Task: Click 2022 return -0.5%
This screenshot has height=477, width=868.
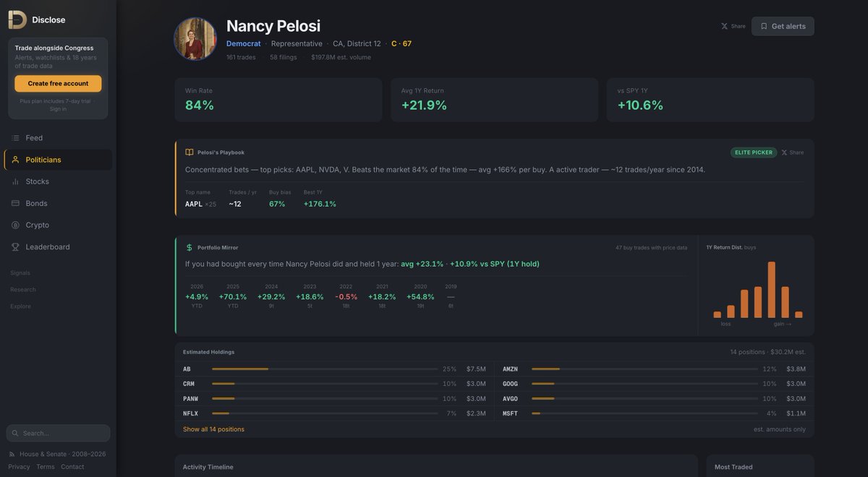Action: tap(346, 297)
